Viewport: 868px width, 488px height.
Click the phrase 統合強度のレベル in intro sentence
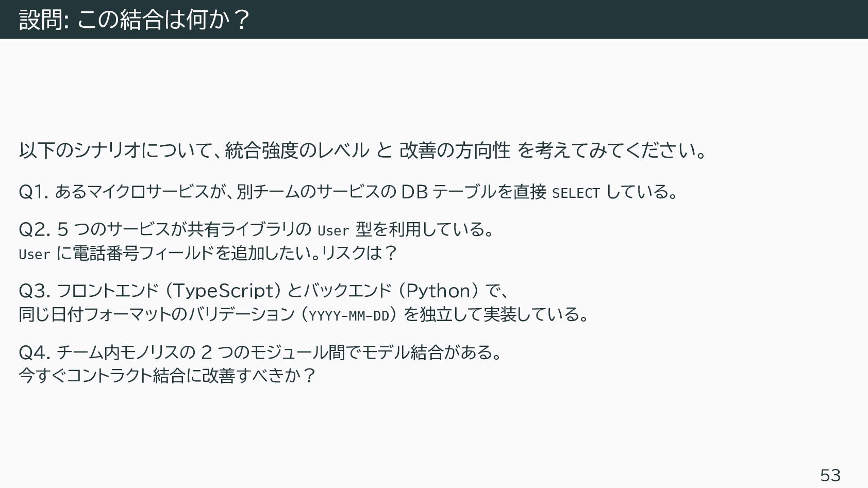click(x=297, y=150)
